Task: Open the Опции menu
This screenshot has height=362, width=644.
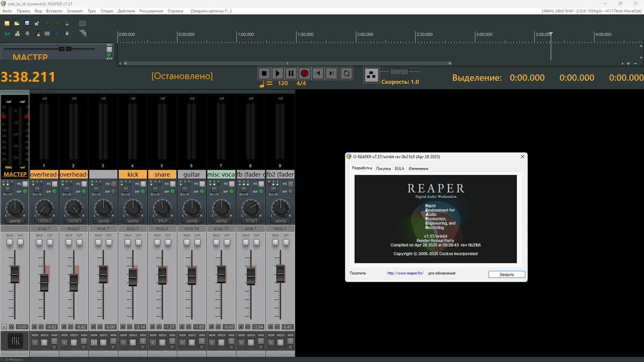Action: [107, 11]
